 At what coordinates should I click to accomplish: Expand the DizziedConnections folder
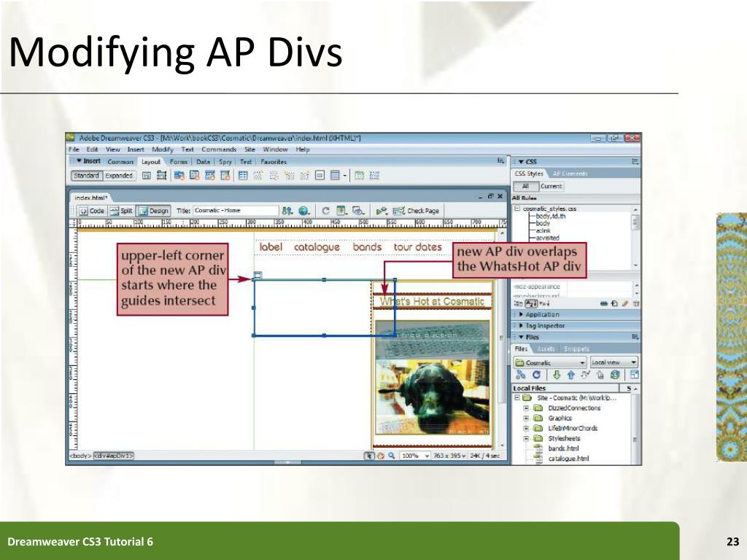pyautogui.click(x=527, y=408)
